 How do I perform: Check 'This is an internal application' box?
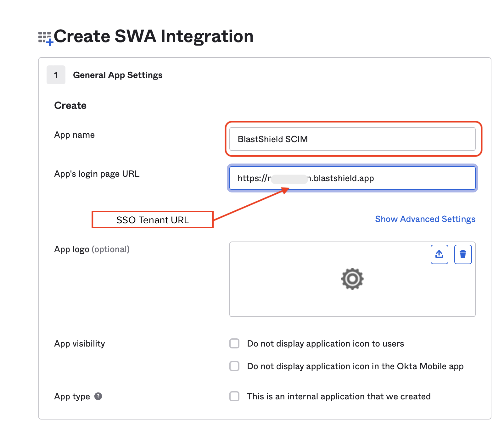point(234,396)
